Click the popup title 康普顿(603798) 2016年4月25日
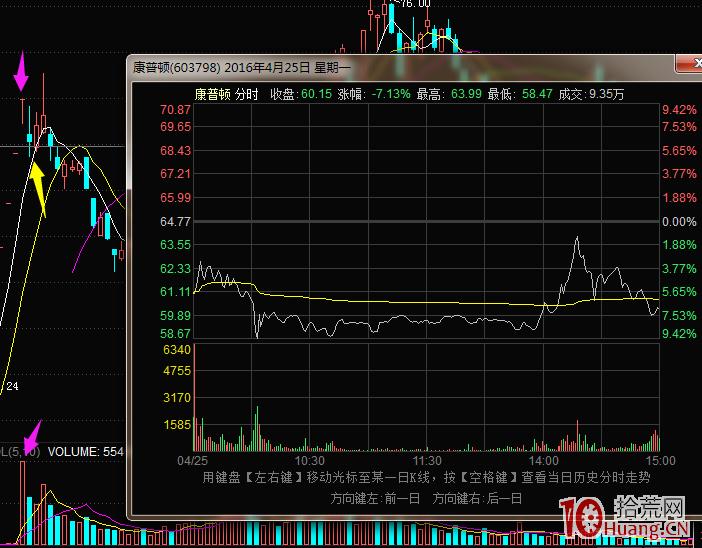This screenshot has height=548, width=702. click(x=222, y=68)
